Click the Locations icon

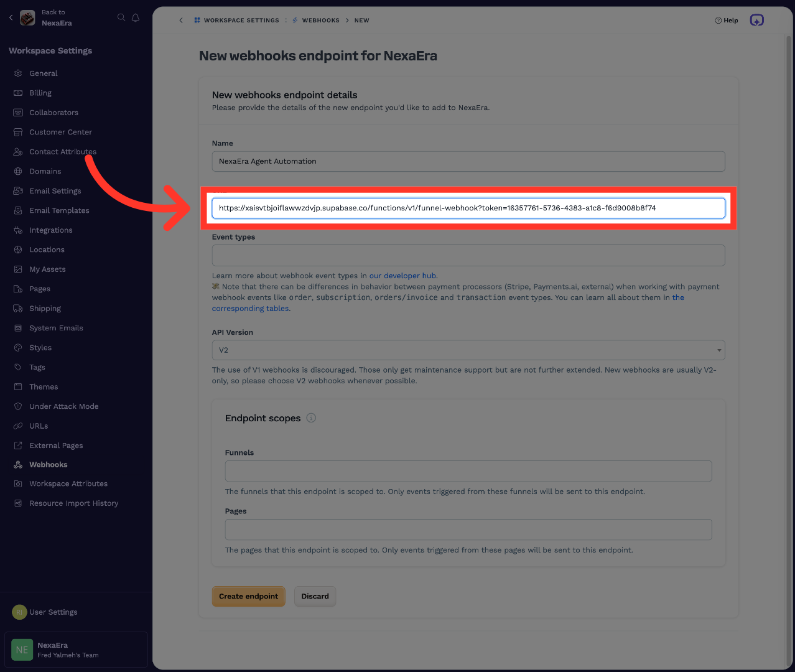pyautogui.click(x=18, y=250)
